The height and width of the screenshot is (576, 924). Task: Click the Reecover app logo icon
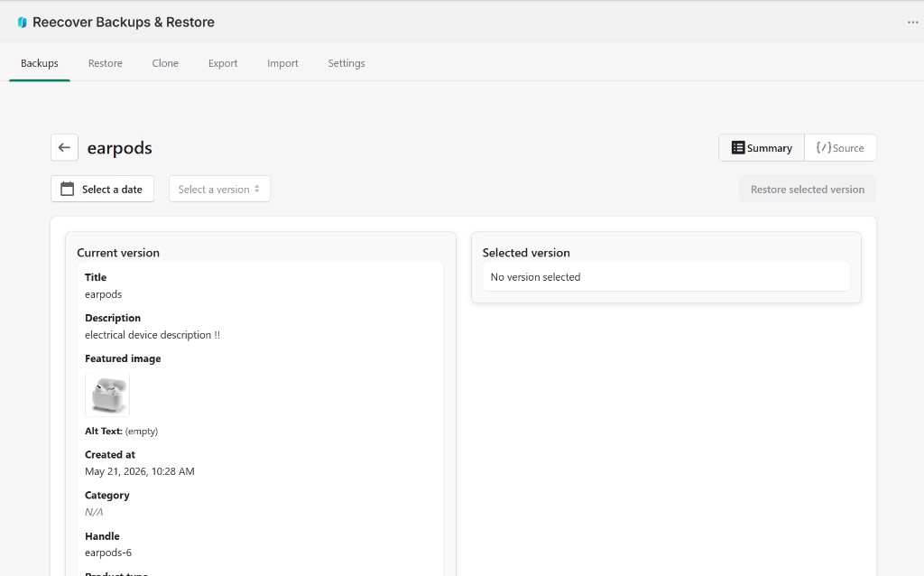coord(22,23)
